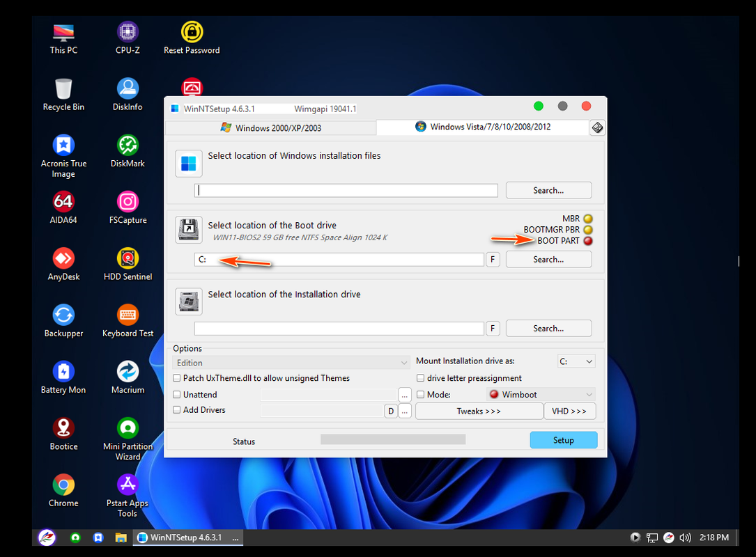The image size is (756, 557).
Task: Launch Keyboard Test desktop shortcut
Action: [128, 322]
